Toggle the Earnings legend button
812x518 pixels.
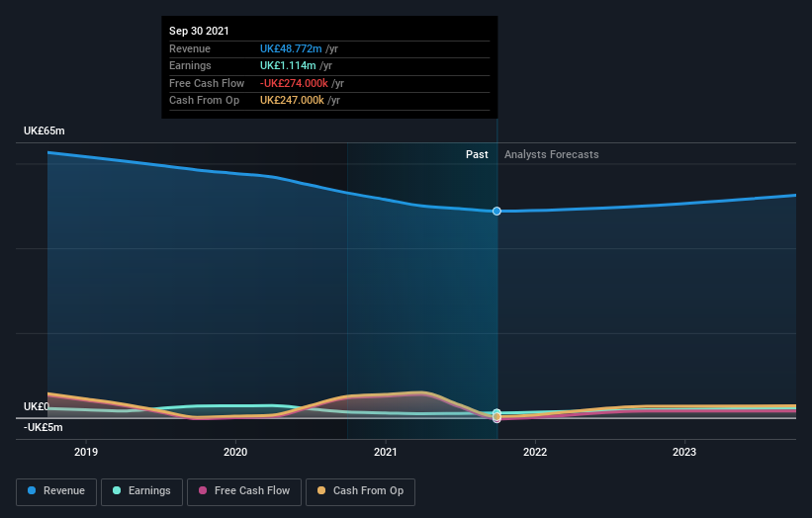tap(141, 491)
